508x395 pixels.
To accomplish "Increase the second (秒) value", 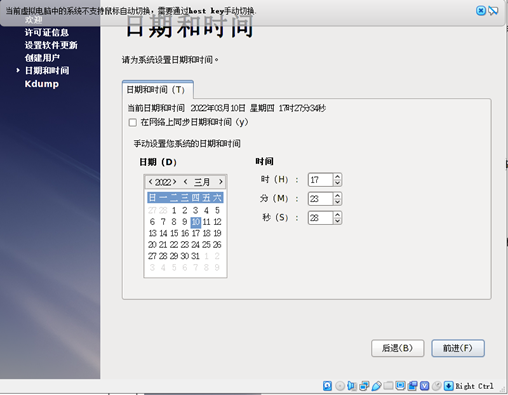I will pyautogui.click(x=337, y=215).
